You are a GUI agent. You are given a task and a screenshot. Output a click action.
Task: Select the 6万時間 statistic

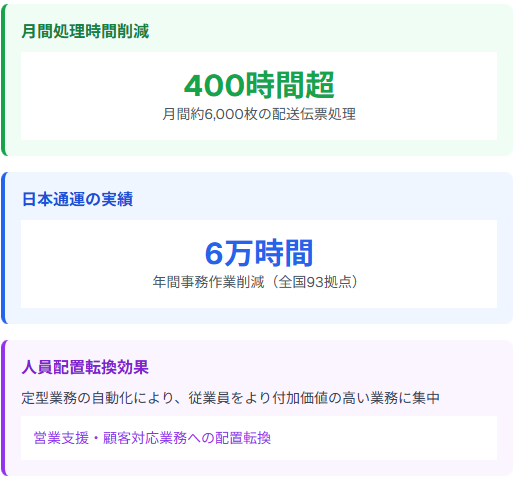point(259,253)
